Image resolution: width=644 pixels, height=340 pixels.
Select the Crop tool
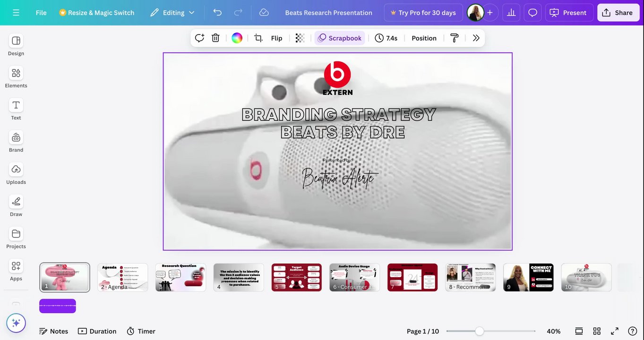[258, 38]
